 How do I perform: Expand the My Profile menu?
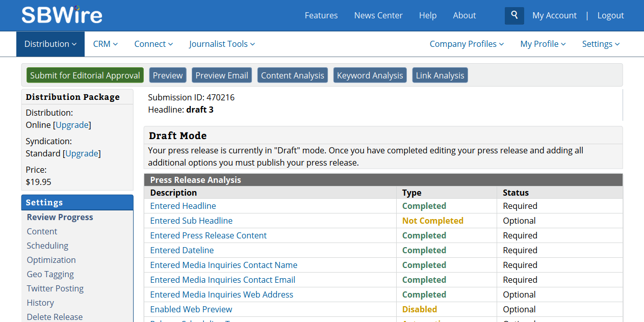click(x=543, y=44)
